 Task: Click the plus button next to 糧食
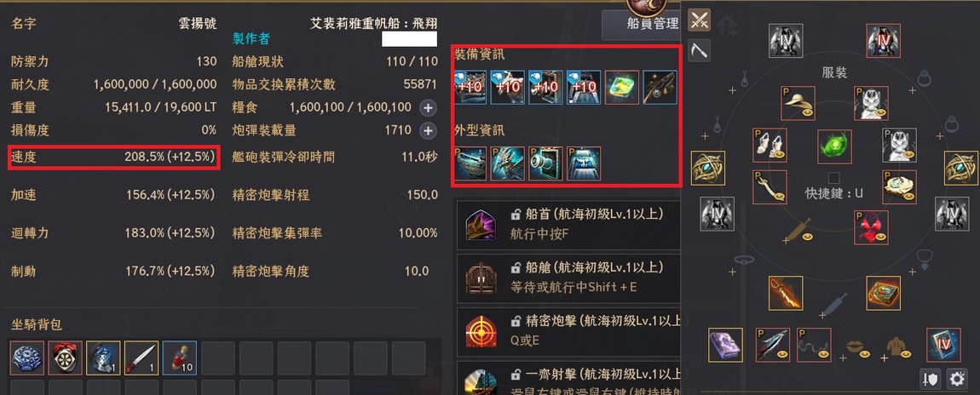pos(428,107)
